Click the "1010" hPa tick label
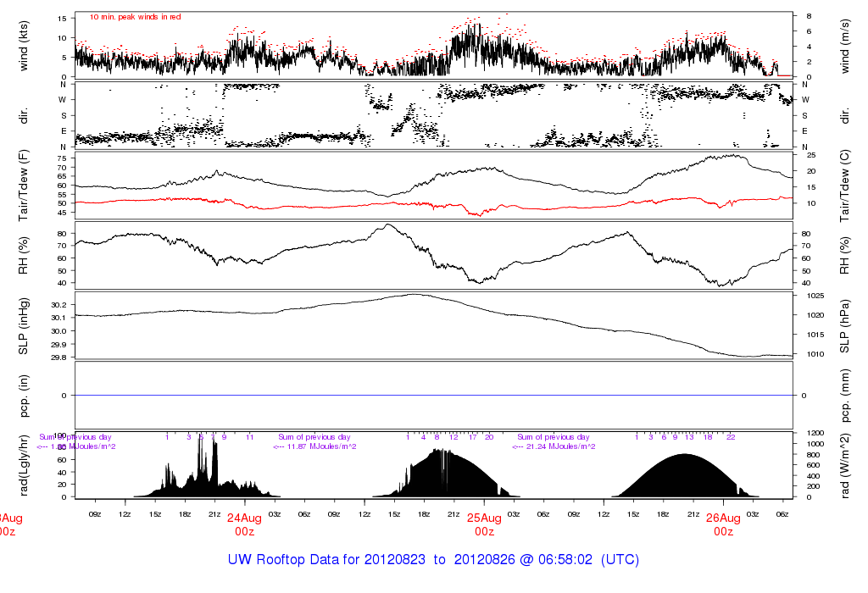Screen dimensions: 868x593 tap(815, 354)
